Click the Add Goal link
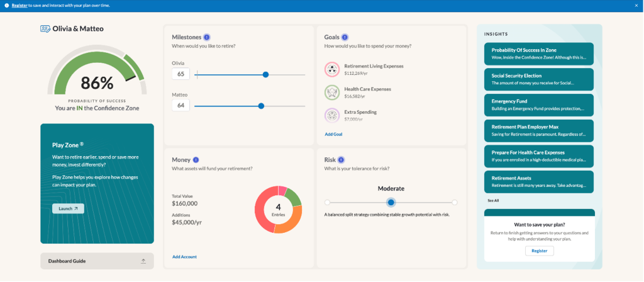Screen dimensions: 644x282 [333, 134]
